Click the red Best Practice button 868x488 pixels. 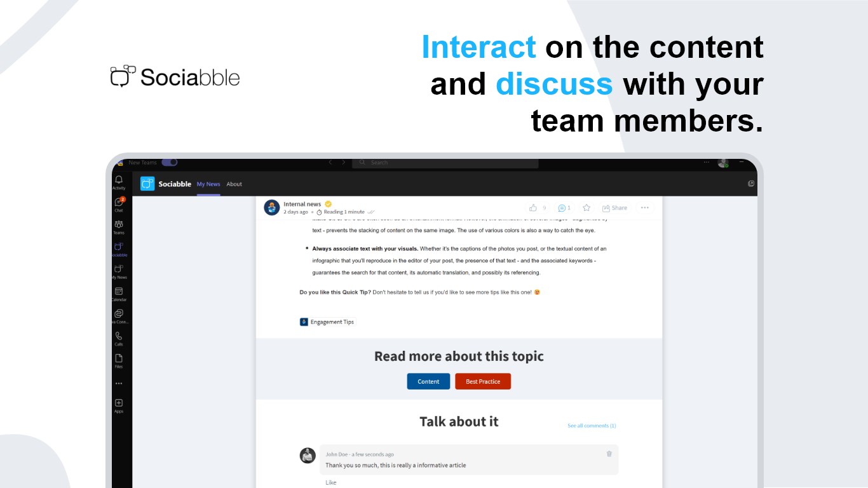(483, 381)
